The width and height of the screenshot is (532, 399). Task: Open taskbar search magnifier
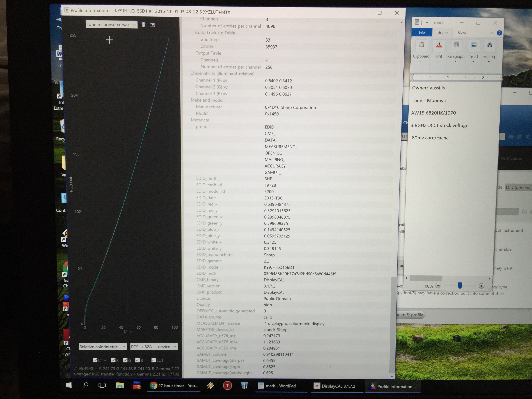pos(85,385)
